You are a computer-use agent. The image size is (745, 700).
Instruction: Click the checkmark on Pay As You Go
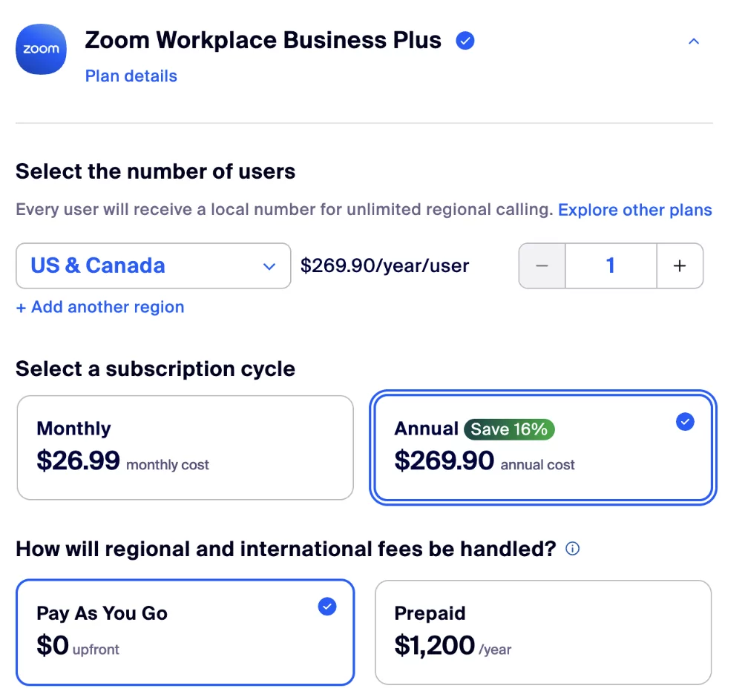click(x=326, y=607)
